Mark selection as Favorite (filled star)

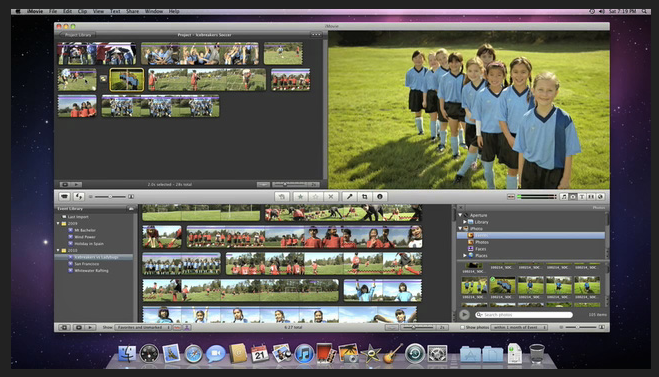(x=301, y=196)
